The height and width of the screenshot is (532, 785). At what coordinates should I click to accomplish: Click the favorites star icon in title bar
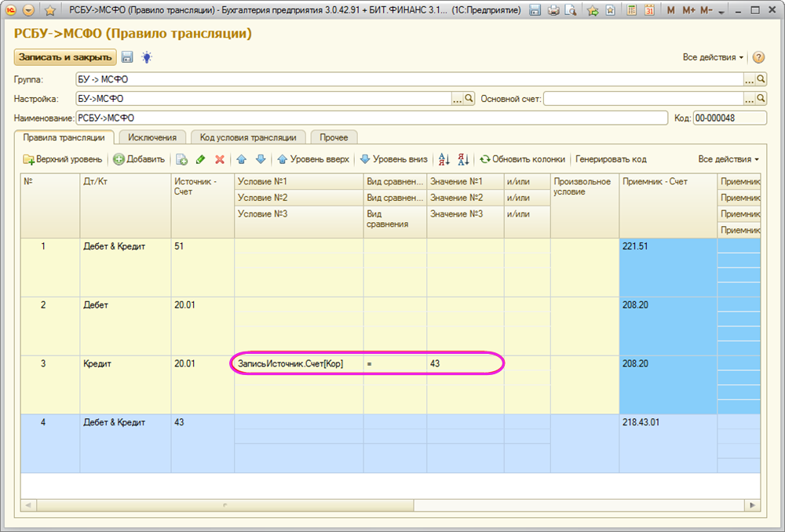[50, 10]
